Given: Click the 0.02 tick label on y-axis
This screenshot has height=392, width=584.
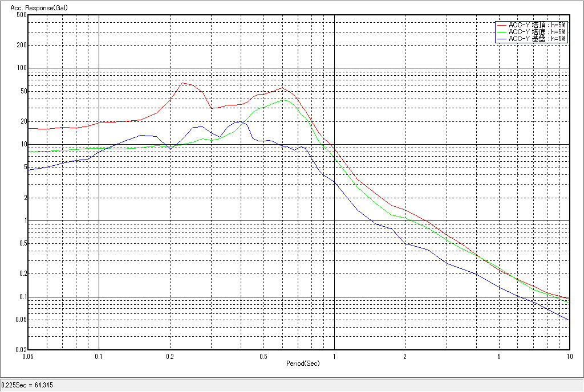Looking at the screenshot, I should (x=21, y=350).
